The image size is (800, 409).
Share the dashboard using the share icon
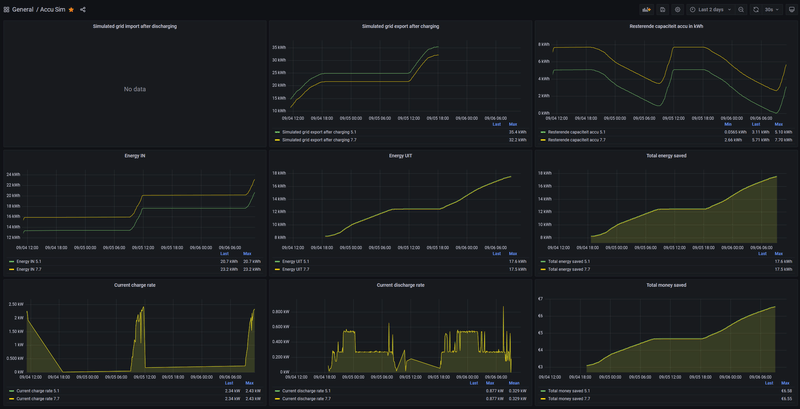(83, 9)
